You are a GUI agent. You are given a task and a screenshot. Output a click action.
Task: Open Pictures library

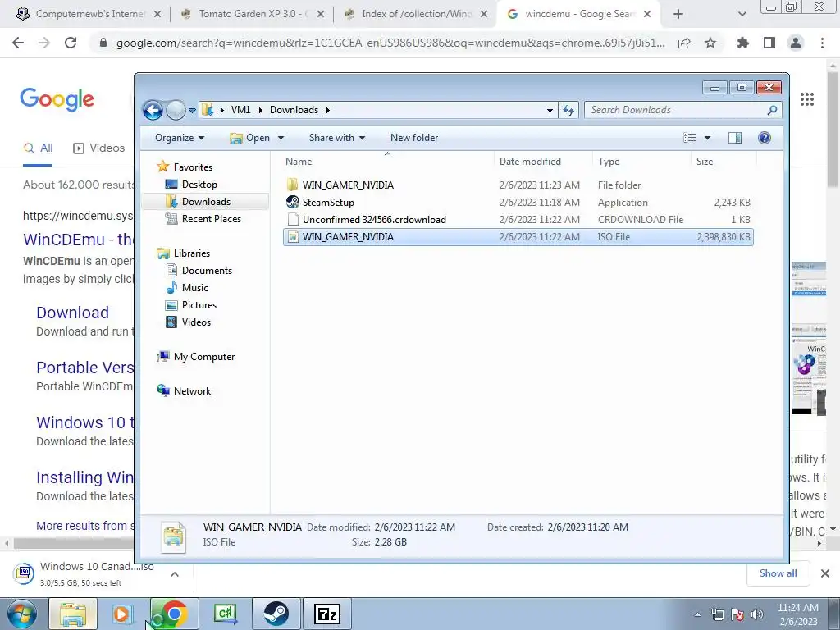pyautogui.click(x=191, y=305)
